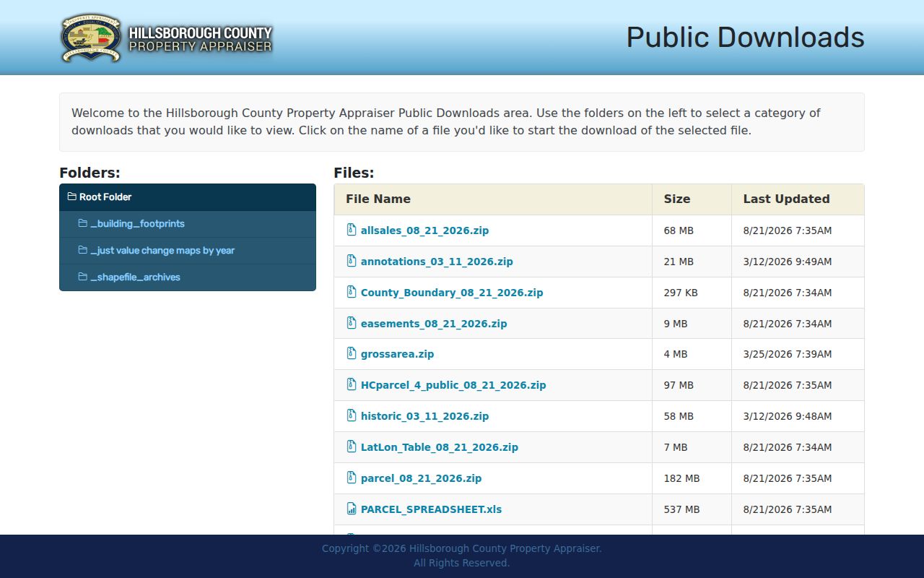The width and height of the screenshot is (924, 578).
Task: Click the 68 MB size cell
Action: click(x=692, y=230)
